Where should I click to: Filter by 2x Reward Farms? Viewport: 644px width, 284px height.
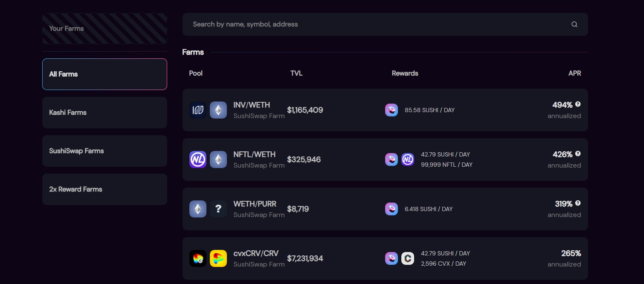(104, 189)
